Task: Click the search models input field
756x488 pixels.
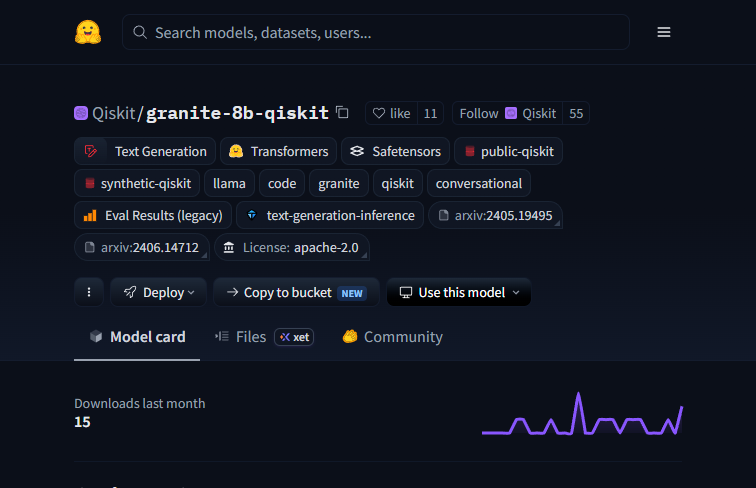Action: pos(376,32)
